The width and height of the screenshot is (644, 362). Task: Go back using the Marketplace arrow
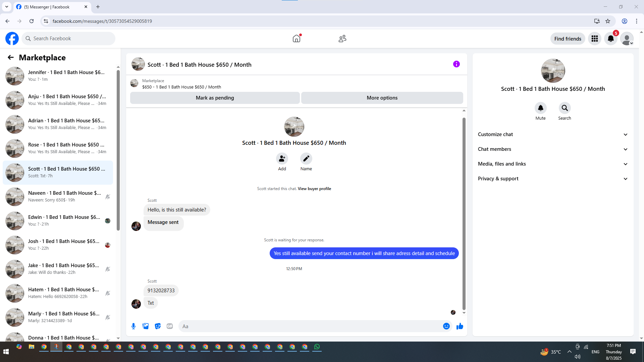(11, 57)
